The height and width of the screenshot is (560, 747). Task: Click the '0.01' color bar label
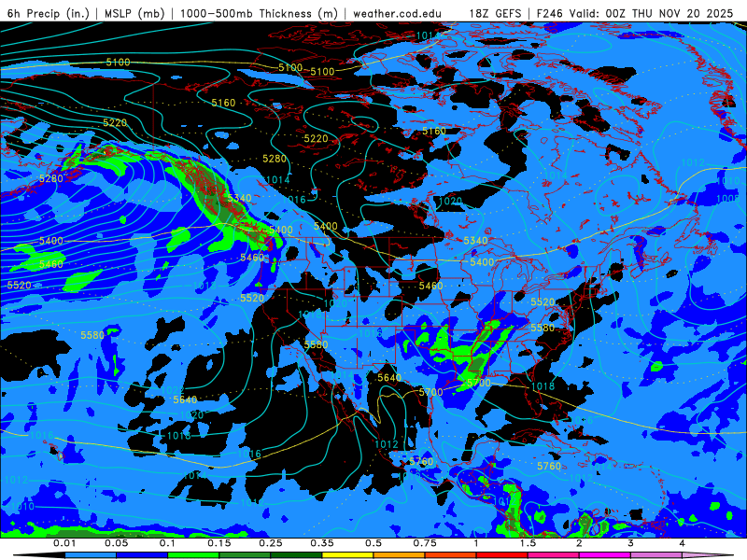coord(64,543)
